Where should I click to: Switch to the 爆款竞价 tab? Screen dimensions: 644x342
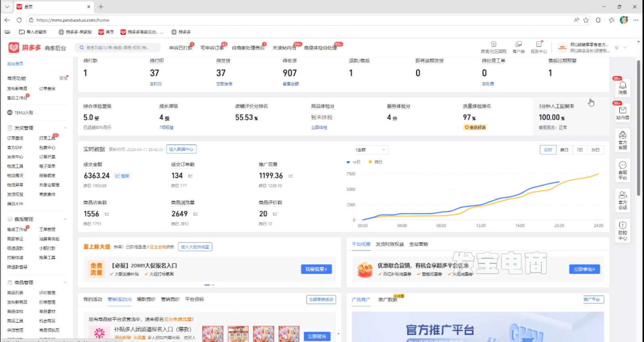pyautogui.click(x=146, y=299)
